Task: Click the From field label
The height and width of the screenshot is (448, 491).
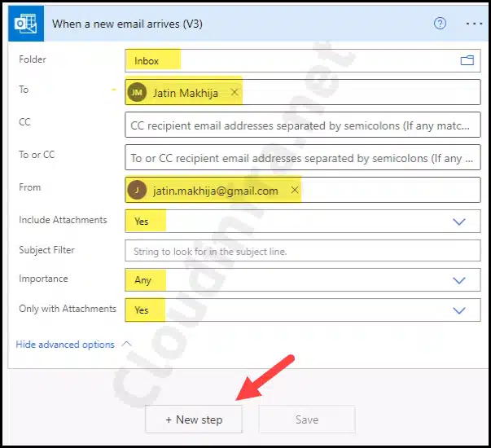Action: 30,187
